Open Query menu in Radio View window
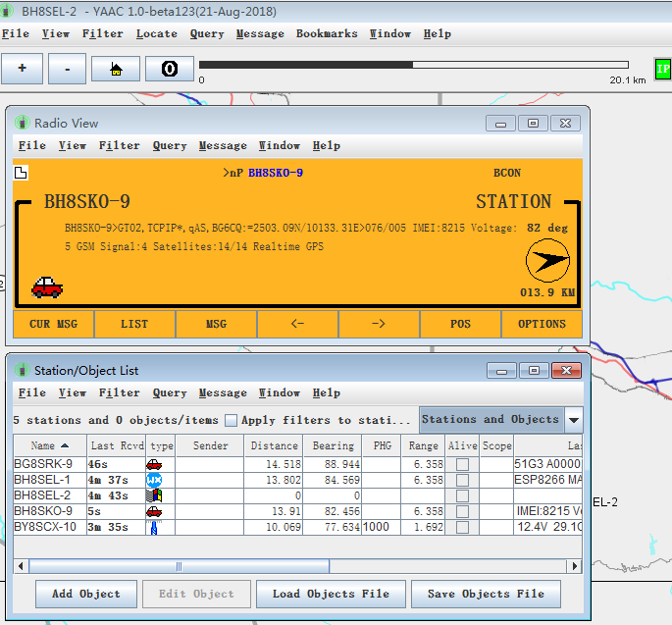Viewport: 672px width, 625px height. (169, 145)
